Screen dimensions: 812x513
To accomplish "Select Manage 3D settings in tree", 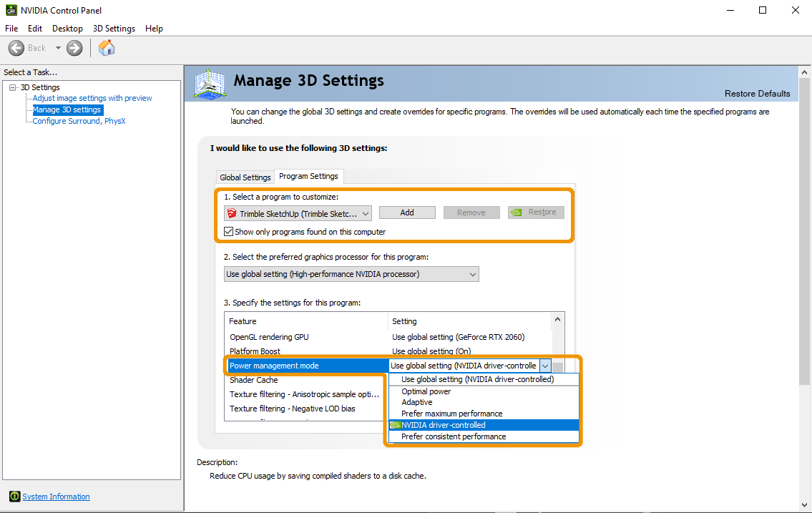I will tap(67, 109).
